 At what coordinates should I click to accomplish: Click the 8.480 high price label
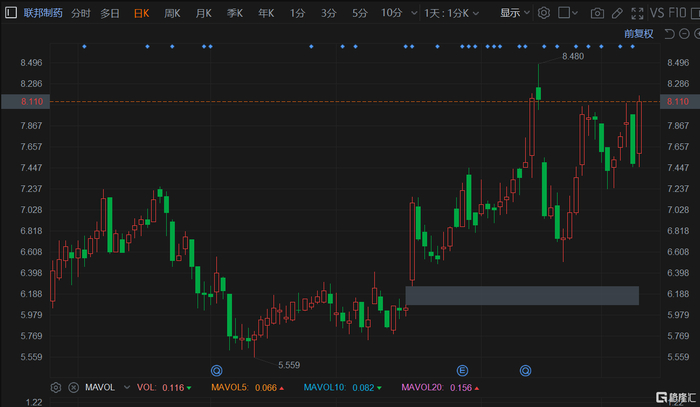(573, 56)
